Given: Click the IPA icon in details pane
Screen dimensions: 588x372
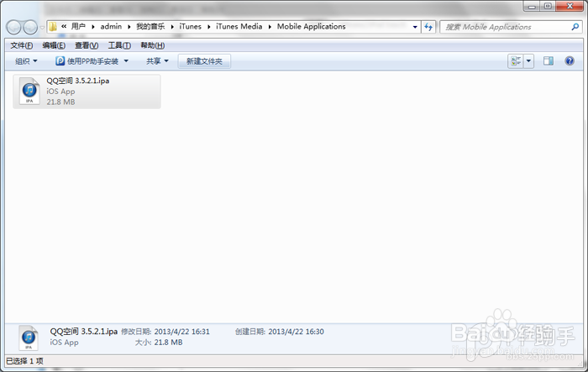Looking at the screenshot, I should click(29, 338).
